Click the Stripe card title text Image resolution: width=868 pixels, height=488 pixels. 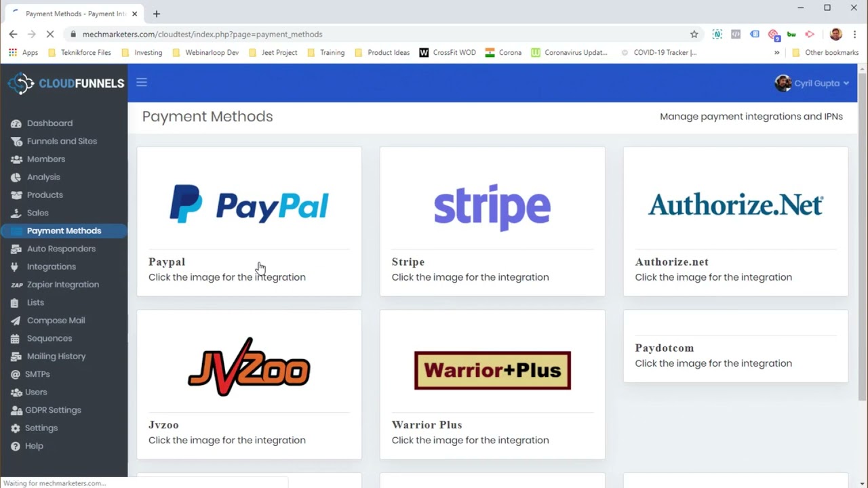408,262
